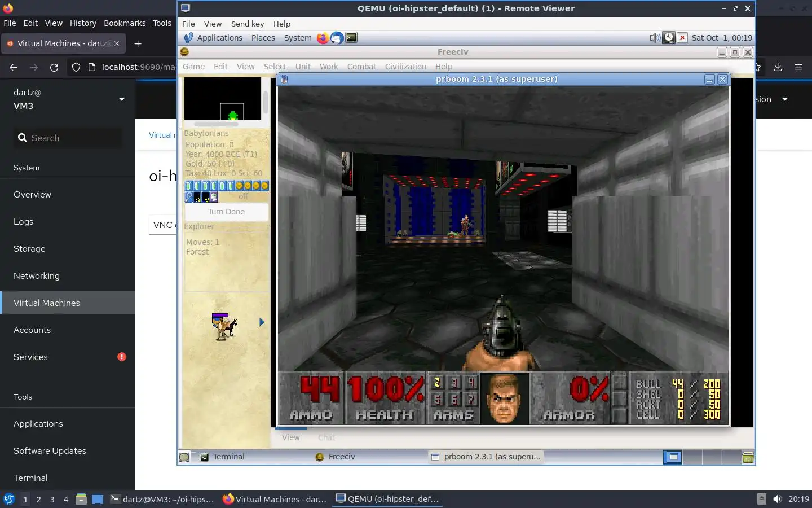Expand the Session dropdown arrow
The height and width of the screenshot is (508, 812).
784,99
